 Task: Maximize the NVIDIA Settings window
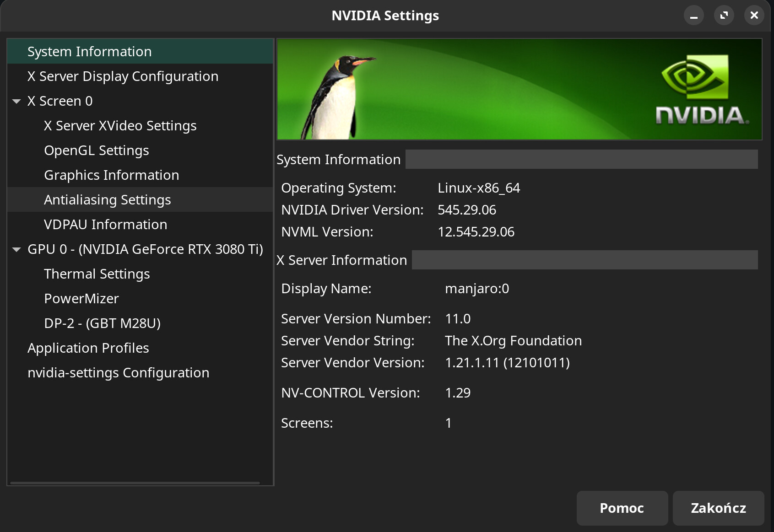click(x=724, y=16)
